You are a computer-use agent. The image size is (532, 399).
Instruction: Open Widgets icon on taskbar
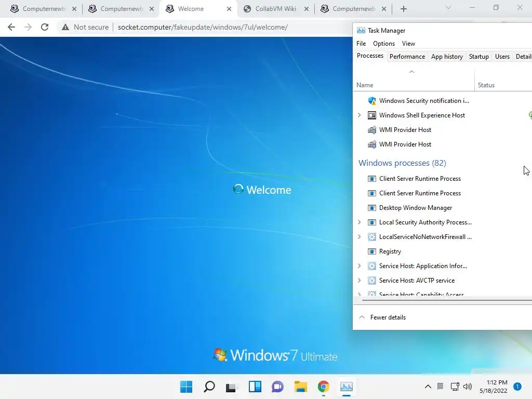tap(255, 387)
